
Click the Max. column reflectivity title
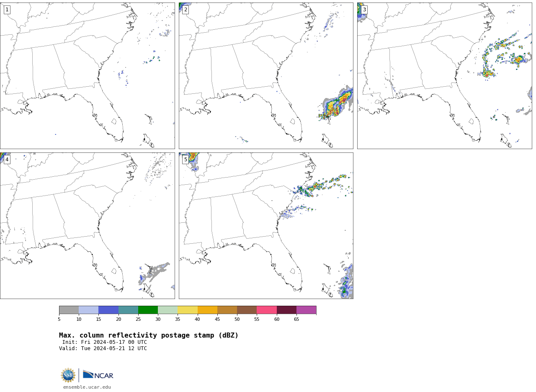[149, 335]
